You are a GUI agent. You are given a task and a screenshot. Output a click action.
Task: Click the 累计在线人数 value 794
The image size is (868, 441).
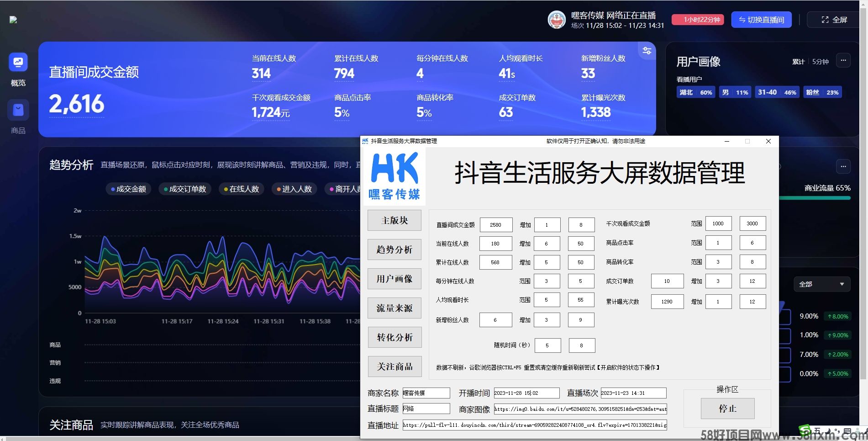[x=344, y=74]
